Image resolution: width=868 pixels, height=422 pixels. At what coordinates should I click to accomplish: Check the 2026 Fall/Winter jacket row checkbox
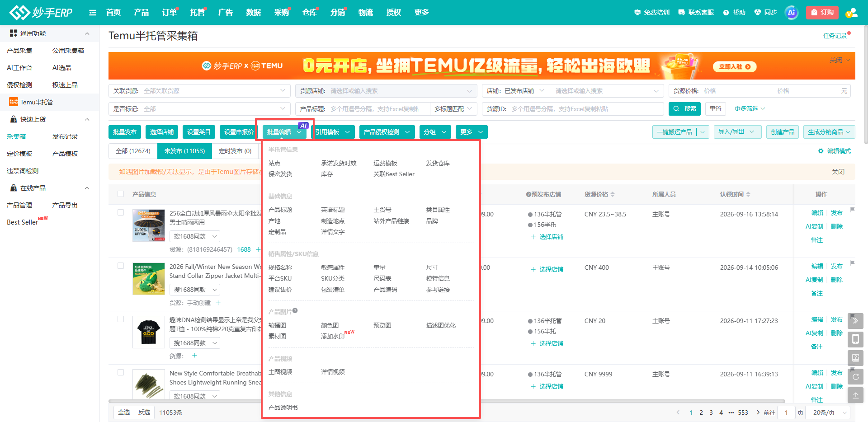tap(121, 266)
